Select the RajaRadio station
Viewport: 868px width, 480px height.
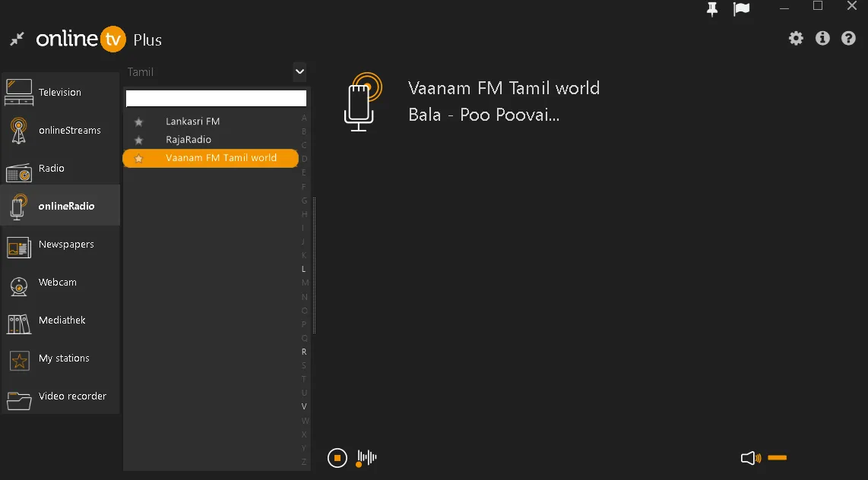(188, 140)
